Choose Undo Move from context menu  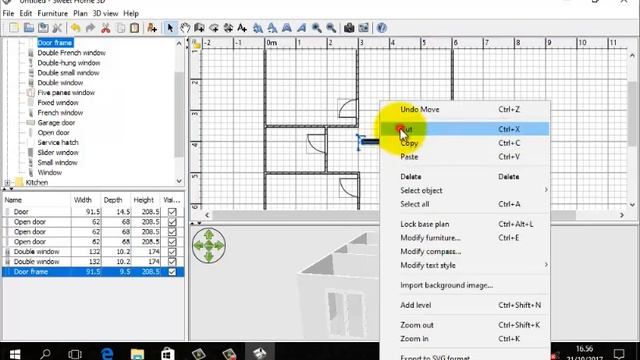[x=465, y=109]
